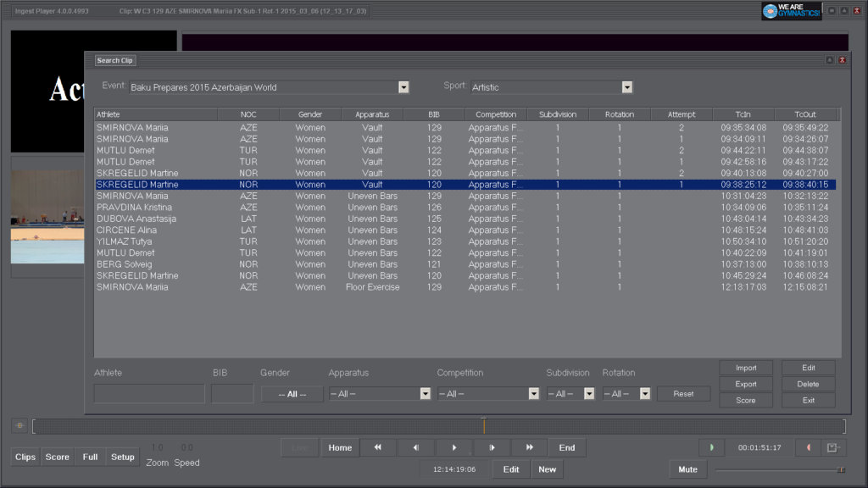Click the green mark-in icon
The image size is (868, 488).
(711, 447)
